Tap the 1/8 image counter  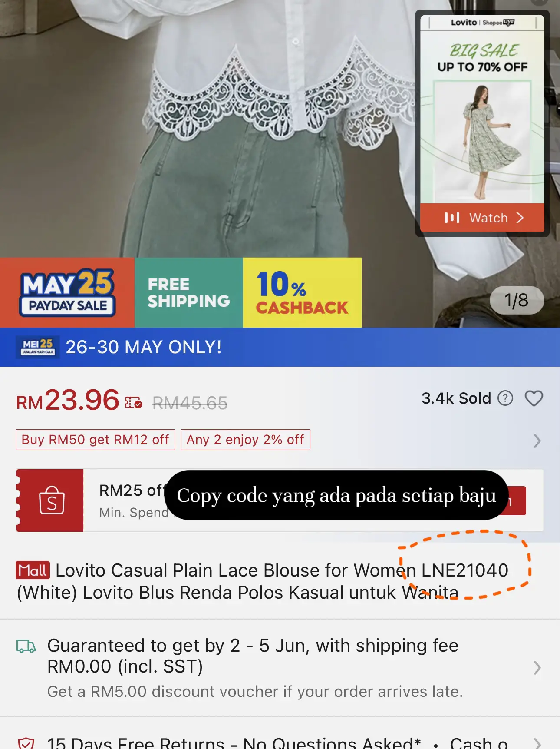pos(517,300)
